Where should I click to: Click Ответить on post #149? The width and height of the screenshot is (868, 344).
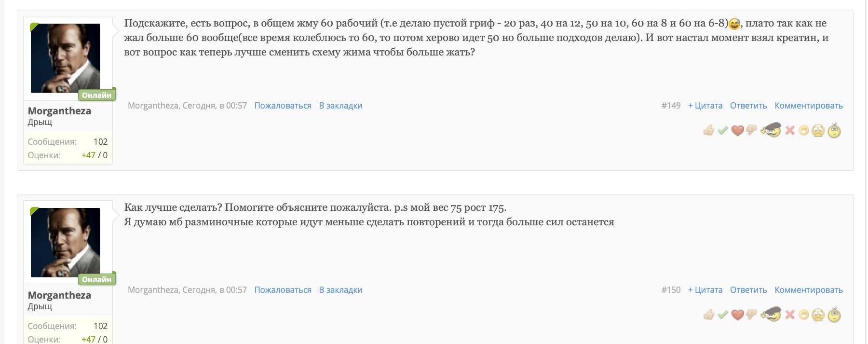(748, 106)
